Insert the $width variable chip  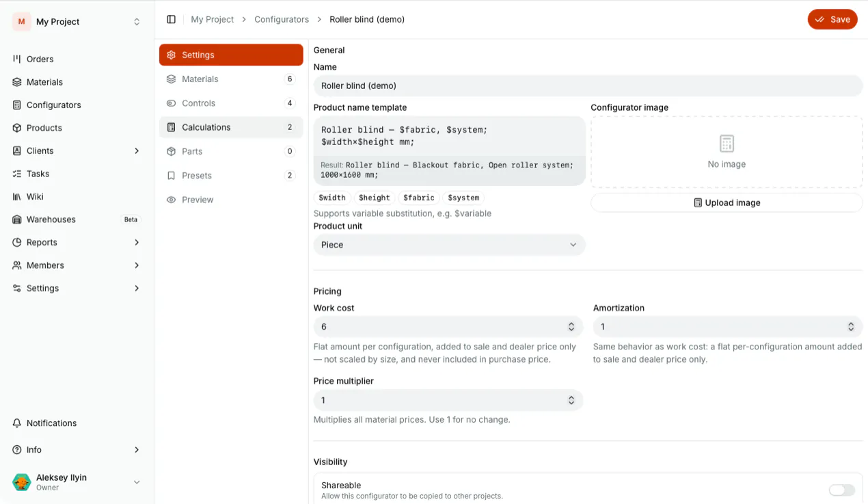[x=332, y=198]
